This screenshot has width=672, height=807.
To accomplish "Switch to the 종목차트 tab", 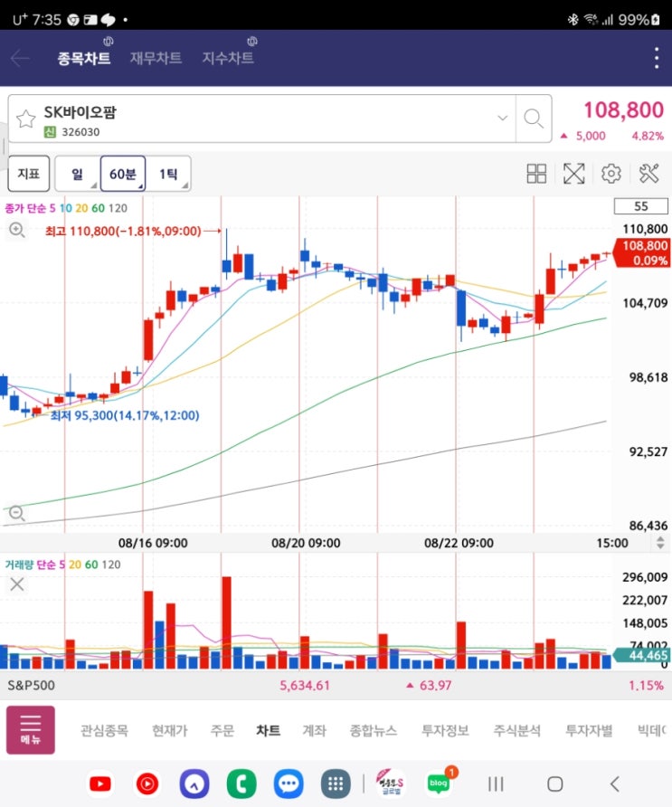I will tap(84, 58).
